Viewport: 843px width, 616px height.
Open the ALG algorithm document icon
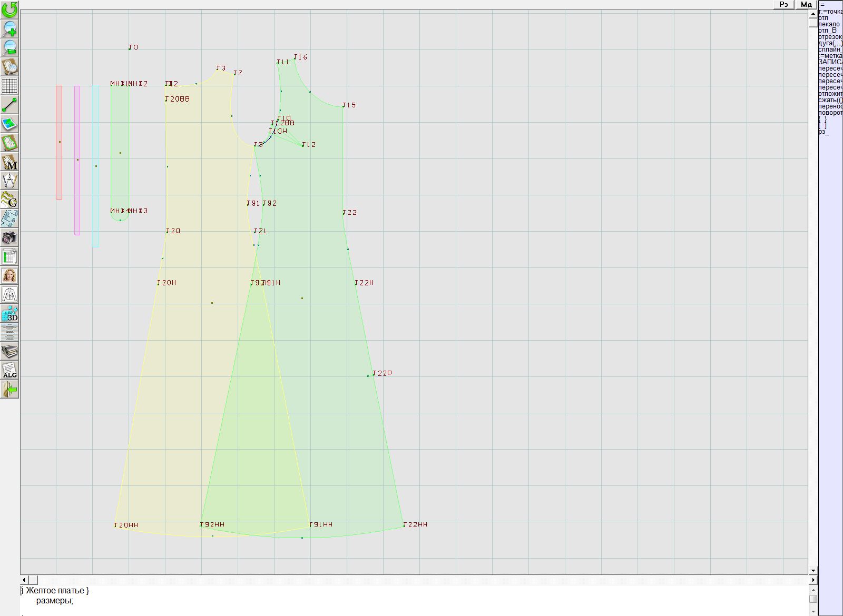click(9, 370)
